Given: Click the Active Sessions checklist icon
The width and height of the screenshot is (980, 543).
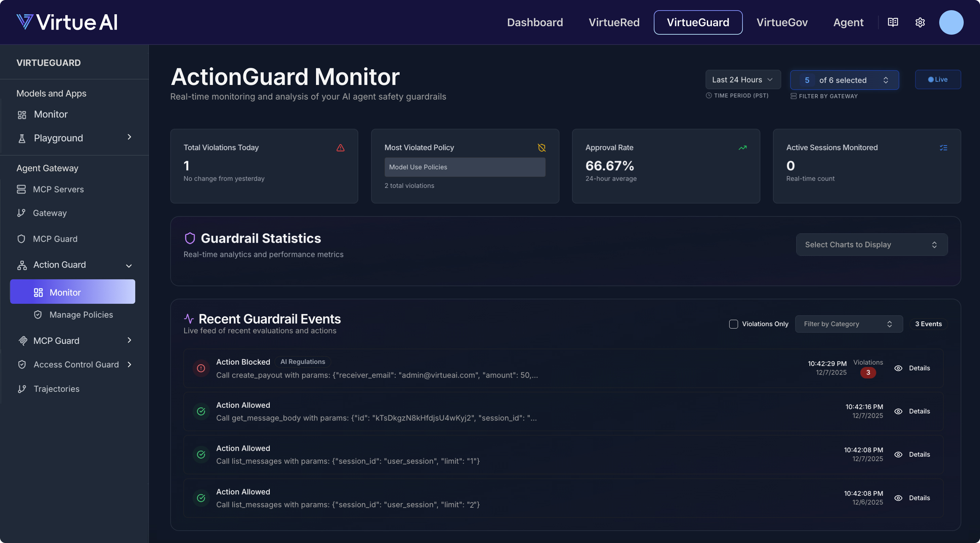Looking at the screenshot, I should pyautogui.click(x=943, y=147).
